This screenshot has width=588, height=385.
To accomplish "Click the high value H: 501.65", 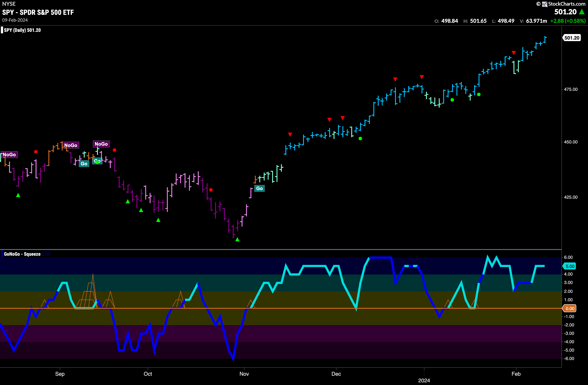I will pos(475,21).
